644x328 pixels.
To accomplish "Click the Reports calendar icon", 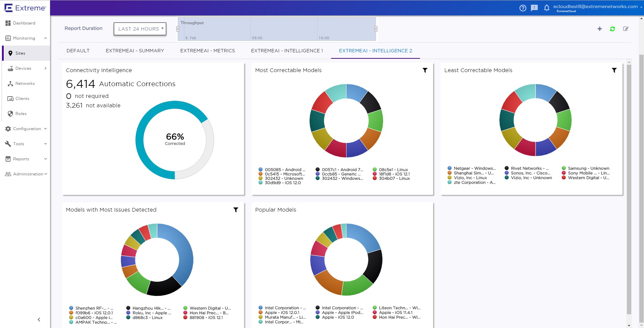I will click(8, 159).
